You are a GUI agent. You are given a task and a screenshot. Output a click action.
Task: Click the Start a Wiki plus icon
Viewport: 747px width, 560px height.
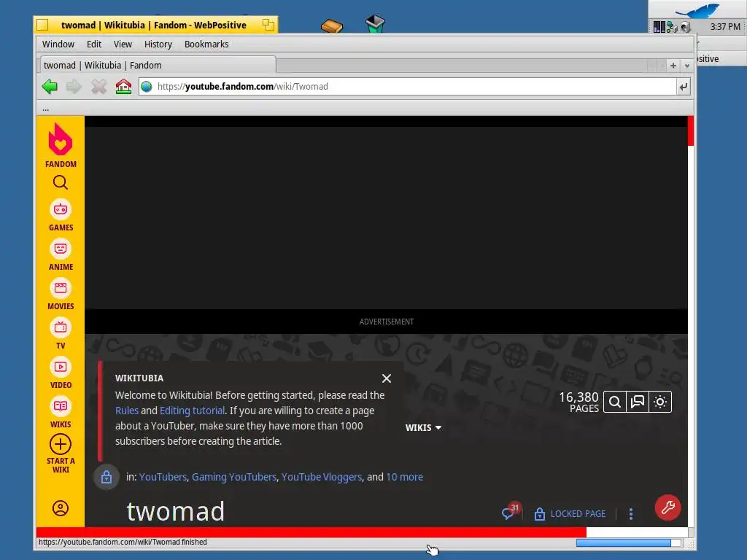pos(61,444)
